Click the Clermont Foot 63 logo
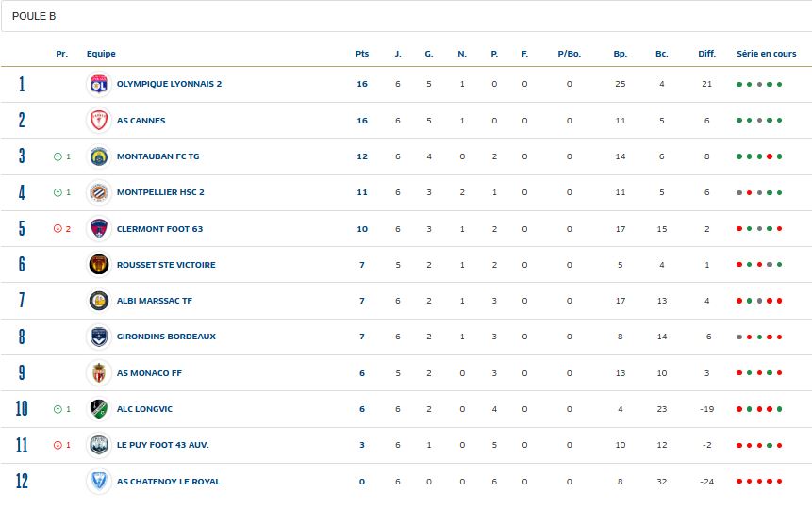Screen dimensions: 812x509 [99, 229]
